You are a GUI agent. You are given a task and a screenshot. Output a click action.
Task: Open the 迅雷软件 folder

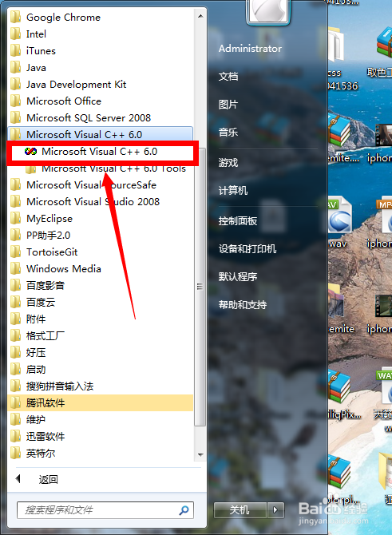(101, 436)
